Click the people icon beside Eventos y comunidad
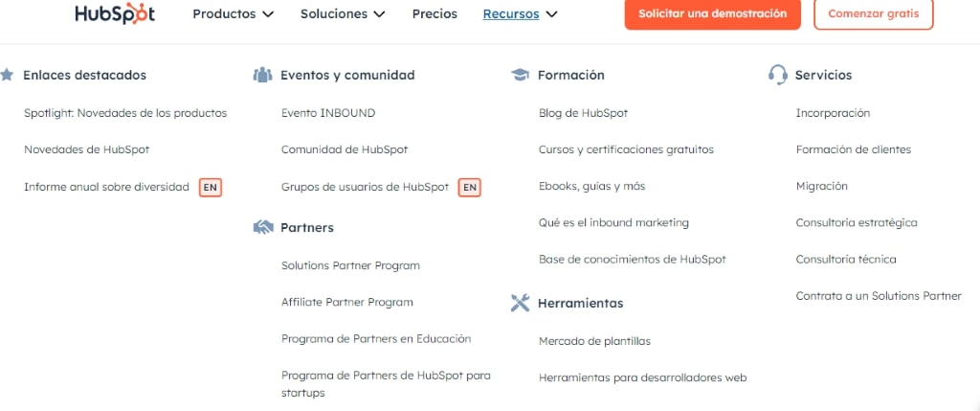Viewport: 980px width, 411px height. click(263, 75)
